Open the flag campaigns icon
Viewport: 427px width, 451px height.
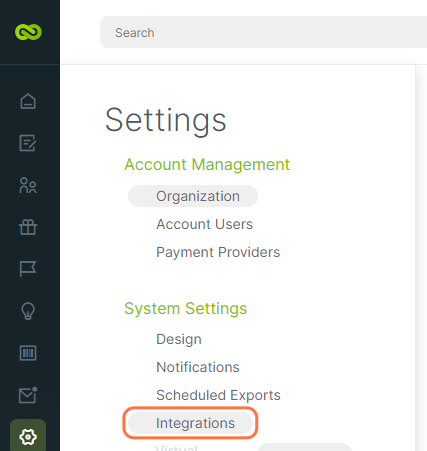[28, 269]
